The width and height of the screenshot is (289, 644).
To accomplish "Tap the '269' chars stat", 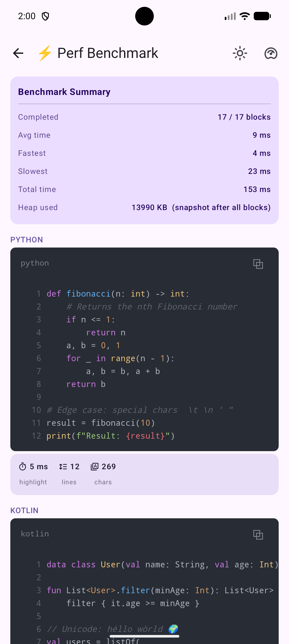I will pyautogui.click(x=109, y=466).
